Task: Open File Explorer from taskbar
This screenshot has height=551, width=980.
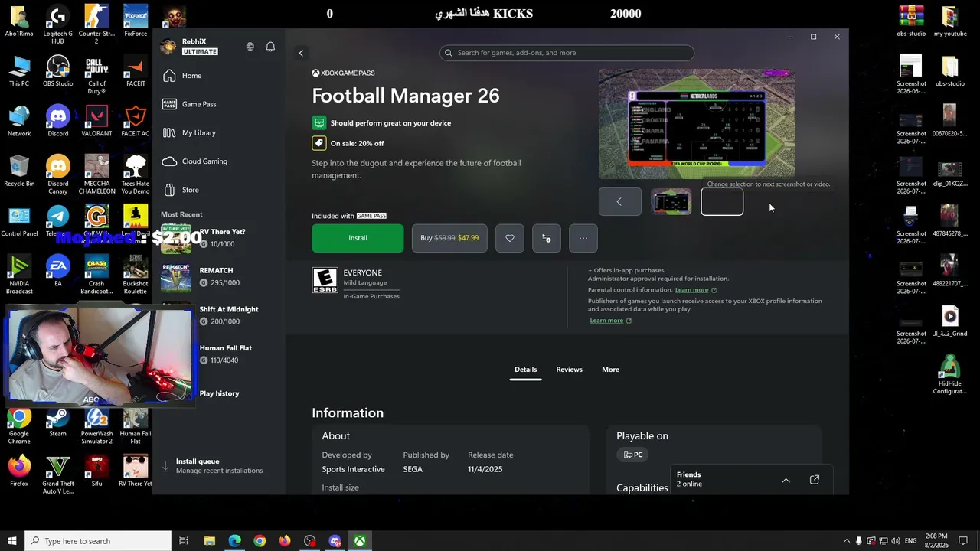Action: 210,541
